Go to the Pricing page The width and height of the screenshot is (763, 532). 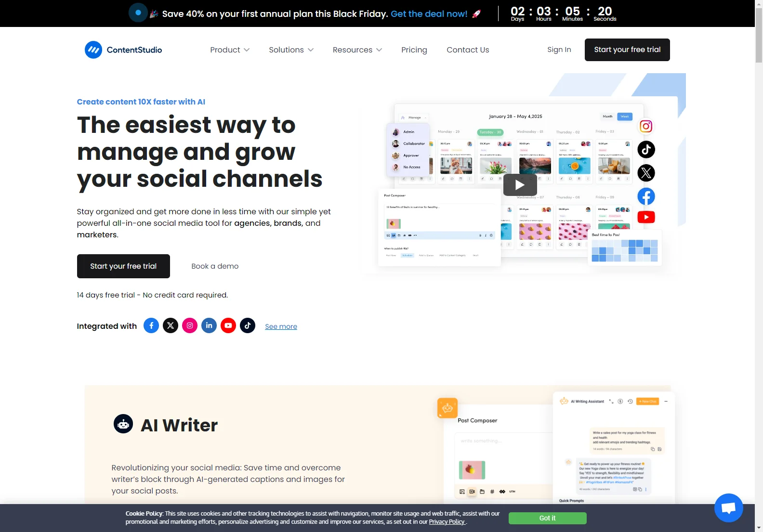point(414,50)
